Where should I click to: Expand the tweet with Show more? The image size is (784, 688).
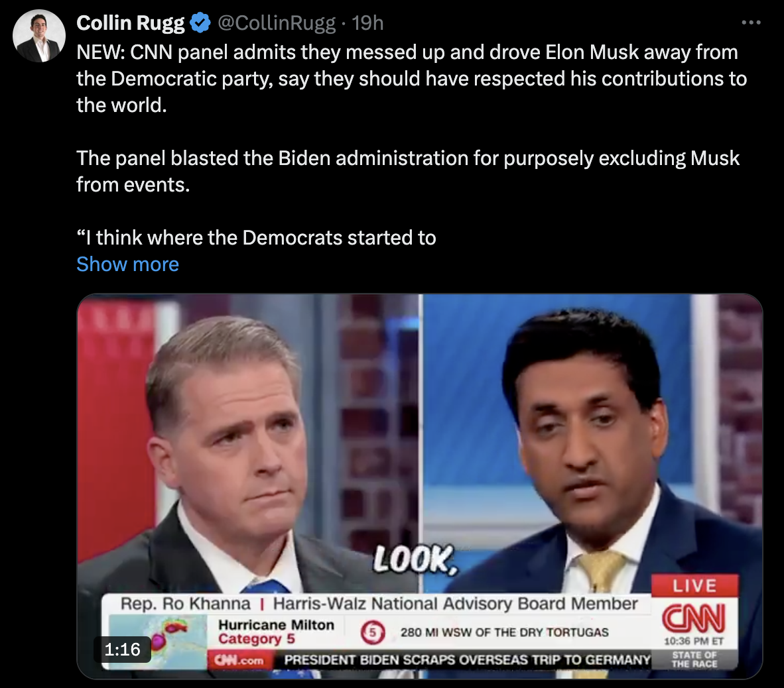click(x=127, y=264)
